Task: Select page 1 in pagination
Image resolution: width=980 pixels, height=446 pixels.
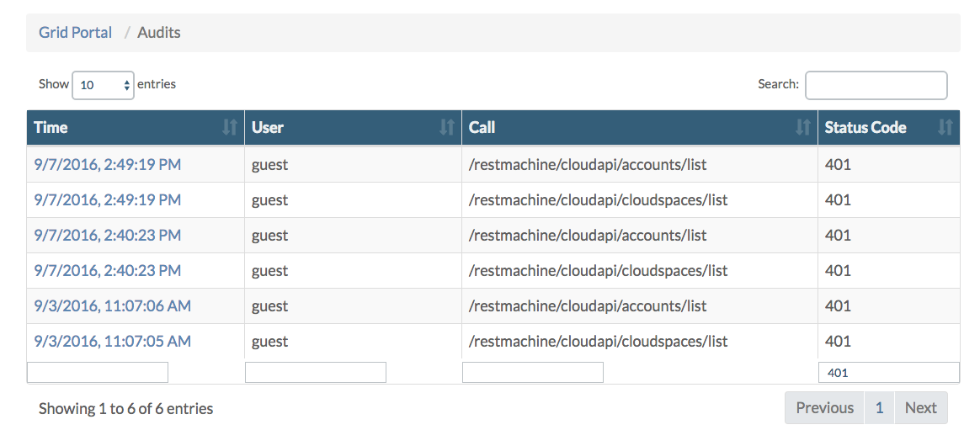Action: pos(879,408)
